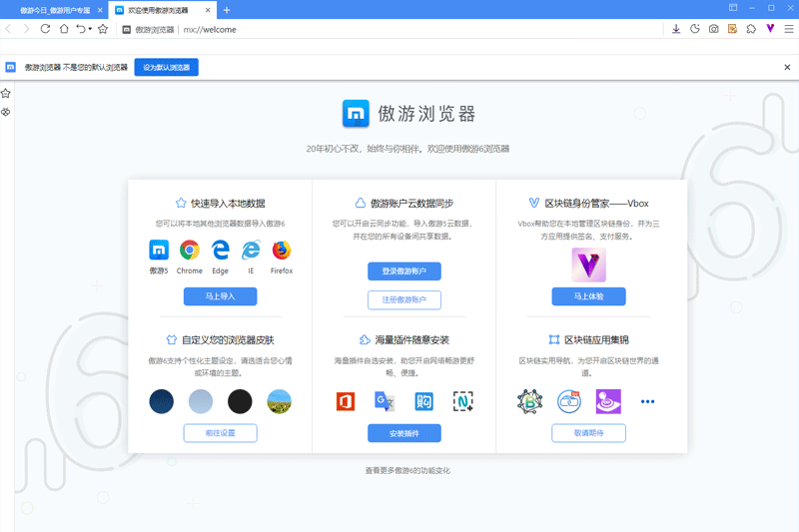Click the 海量插件随意安装 heading

412,339
